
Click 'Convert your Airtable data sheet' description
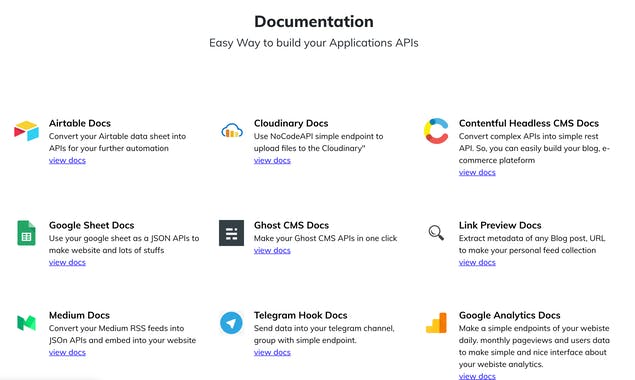[x=117, y=142]
